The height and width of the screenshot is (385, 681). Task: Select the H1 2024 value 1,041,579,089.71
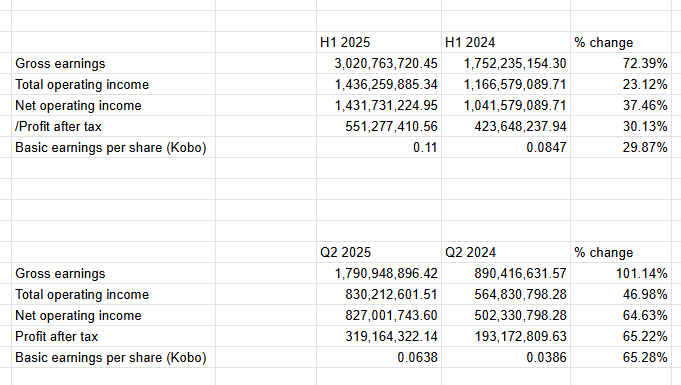click(506, 106)
